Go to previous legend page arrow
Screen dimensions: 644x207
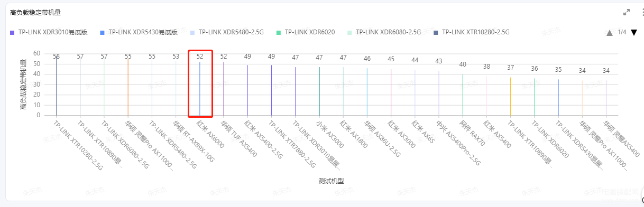point(610,33)
